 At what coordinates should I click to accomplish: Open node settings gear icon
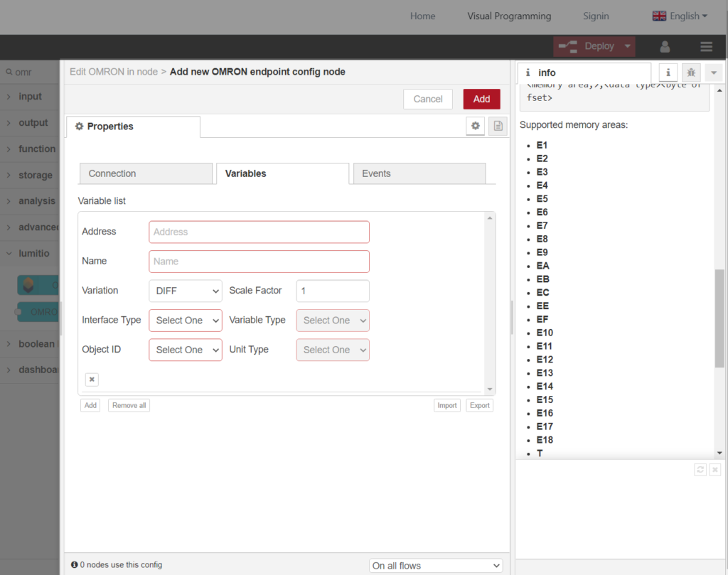(x=476, y=126)
